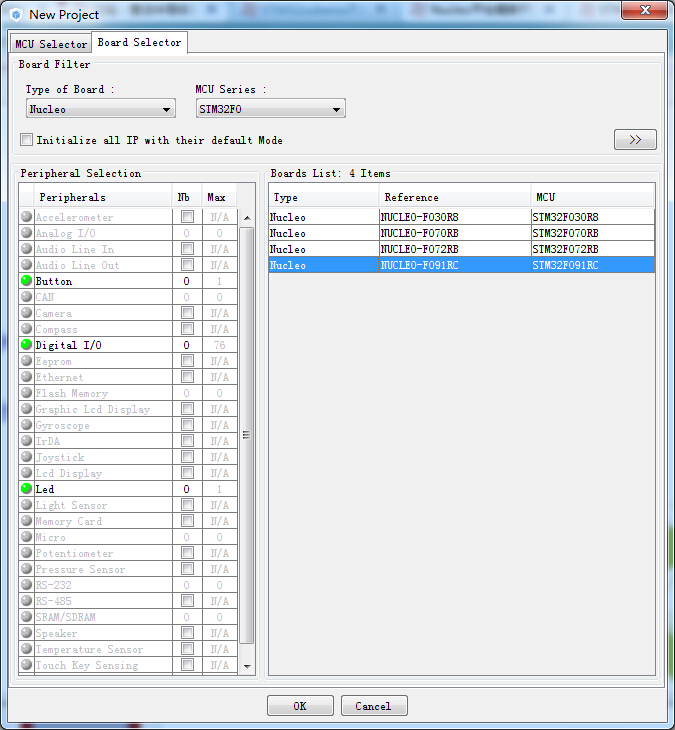Click the gray status dot beside Accelerometer
The image size is (675, 730).
click(x=27, y=216)
